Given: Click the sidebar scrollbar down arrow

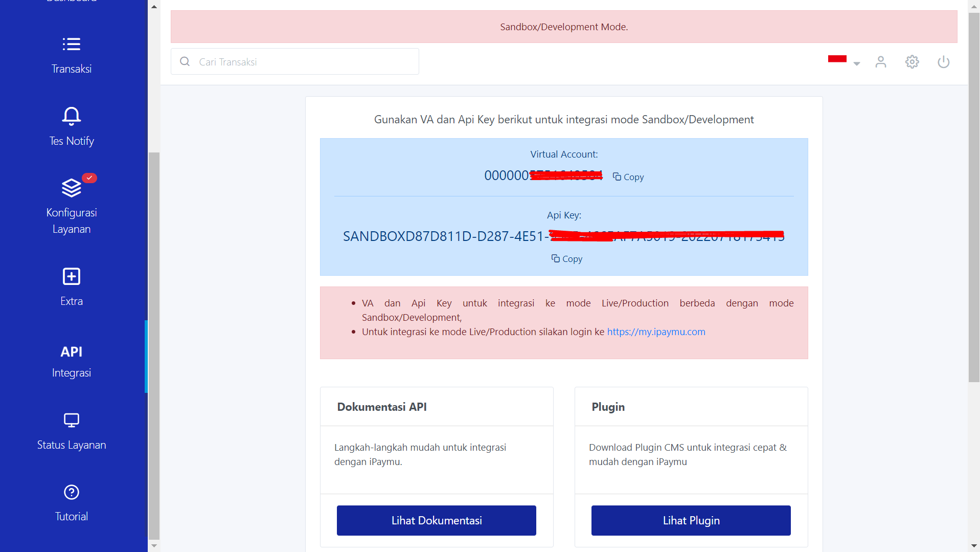Looking at the screenshot, I should [x=154, y=546].
